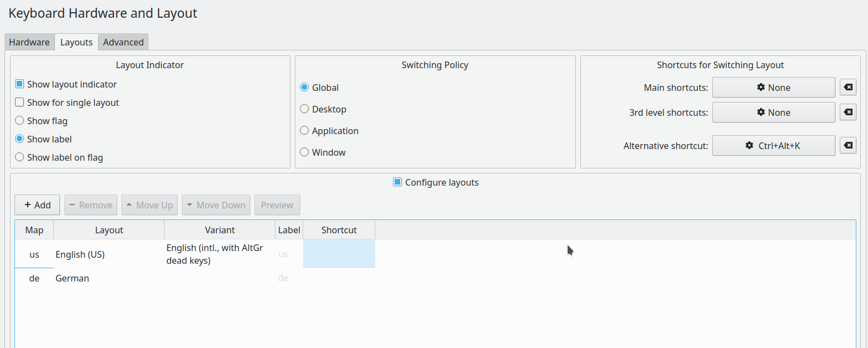Screen dimensions: 868x348
Task: Toggle Show layout indicator checkbox
Action: 19,84
